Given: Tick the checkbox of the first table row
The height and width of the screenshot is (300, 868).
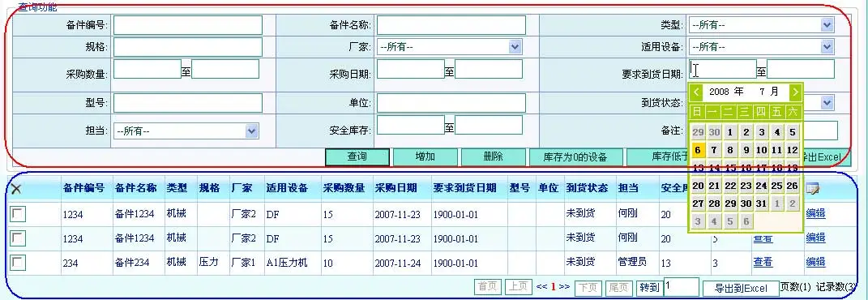Looking at the screenshot, I should (x=18, y=213).
